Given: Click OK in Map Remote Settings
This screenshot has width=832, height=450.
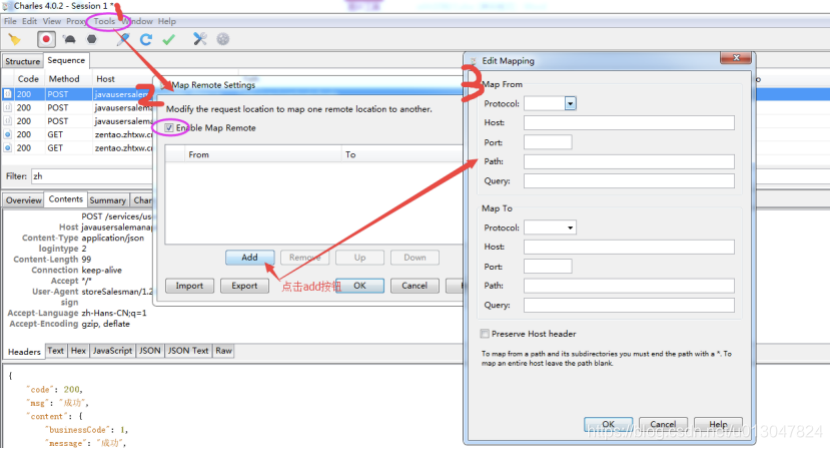Looking at the screenshot, I should tap(360, 285).
